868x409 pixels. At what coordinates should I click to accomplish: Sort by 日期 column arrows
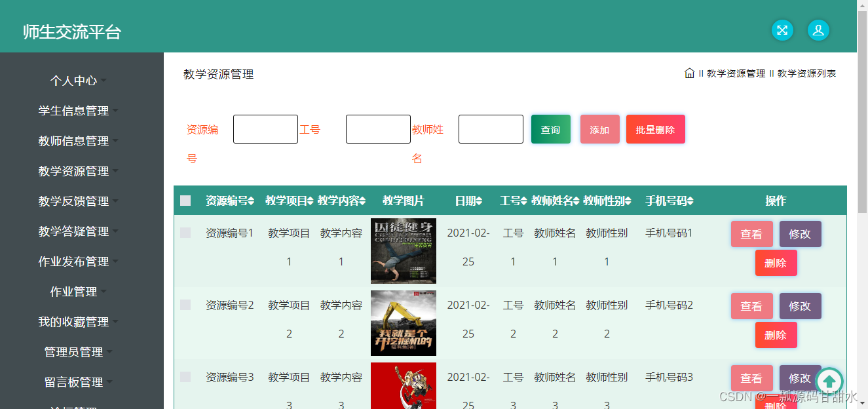click(480, 201)
